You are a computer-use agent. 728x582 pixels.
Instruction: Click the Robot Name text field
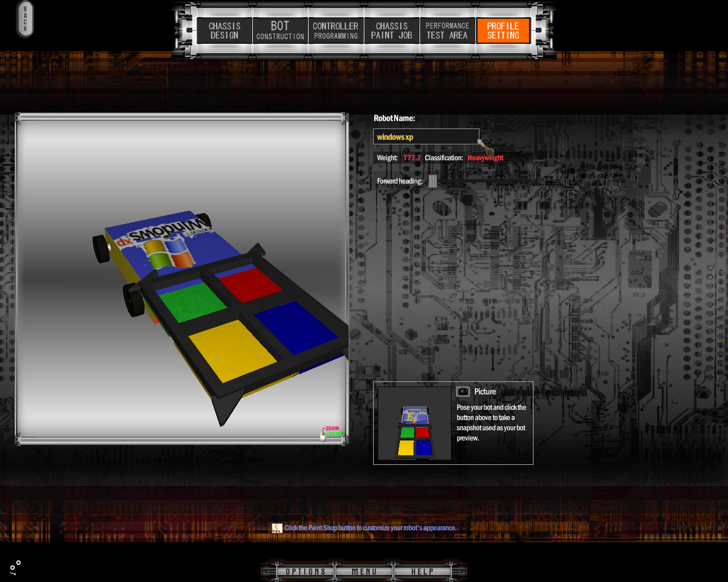point(425,137)
